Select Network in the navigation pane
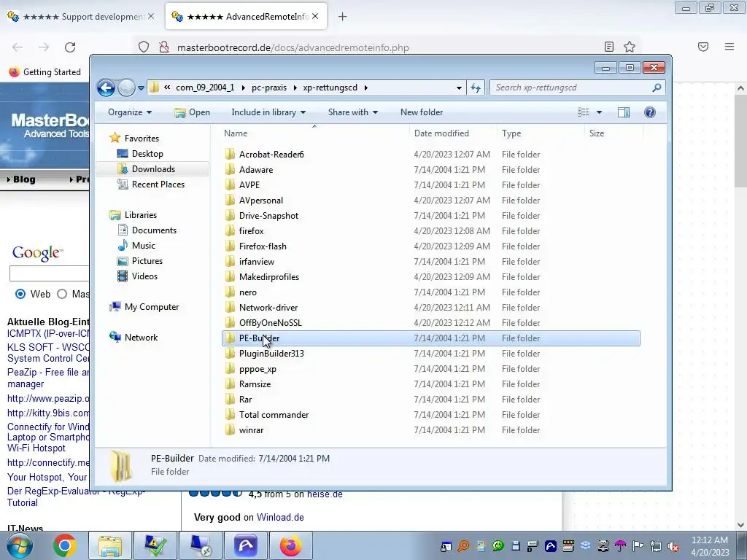The height and width of the screenshot is (560, 747). (x=141, y=338)
